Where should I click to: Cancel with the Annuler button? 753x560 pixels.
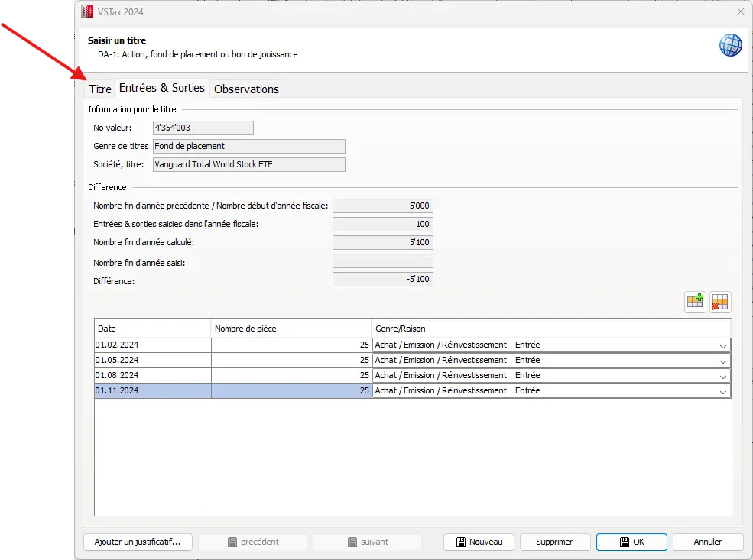(707, 542)
